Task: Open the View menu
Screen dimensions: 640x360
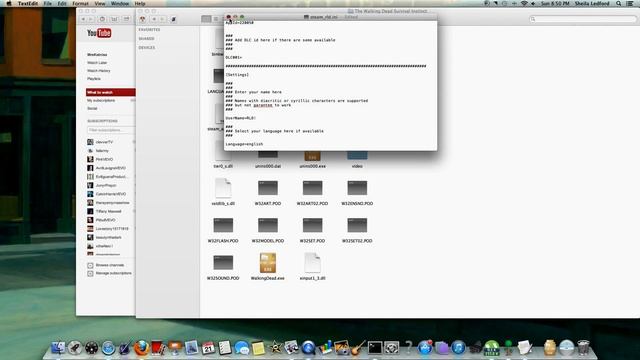Action: click(x=100, y=3)
